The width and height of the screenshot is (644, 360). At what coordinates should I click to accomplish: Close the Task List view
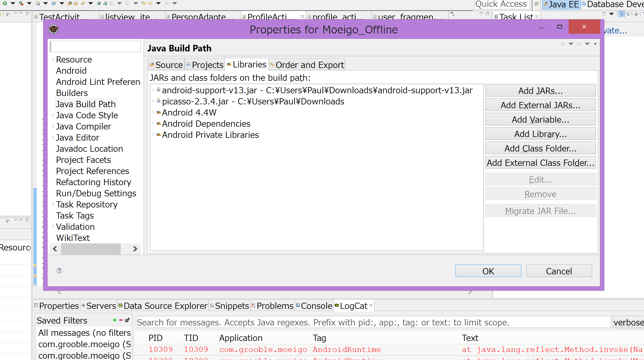tap(537, 17)
